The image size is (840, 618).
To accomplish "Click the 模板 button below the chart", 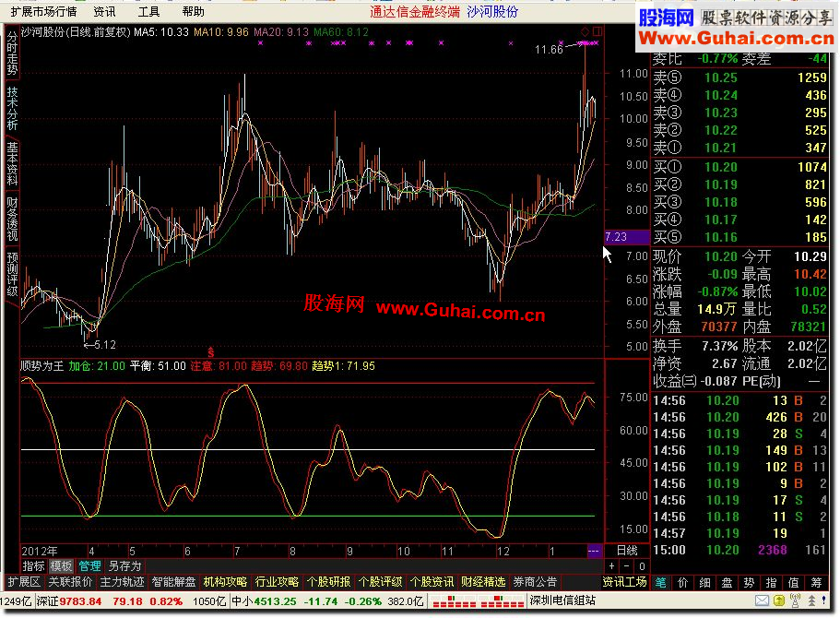I will tap(61, 566).
